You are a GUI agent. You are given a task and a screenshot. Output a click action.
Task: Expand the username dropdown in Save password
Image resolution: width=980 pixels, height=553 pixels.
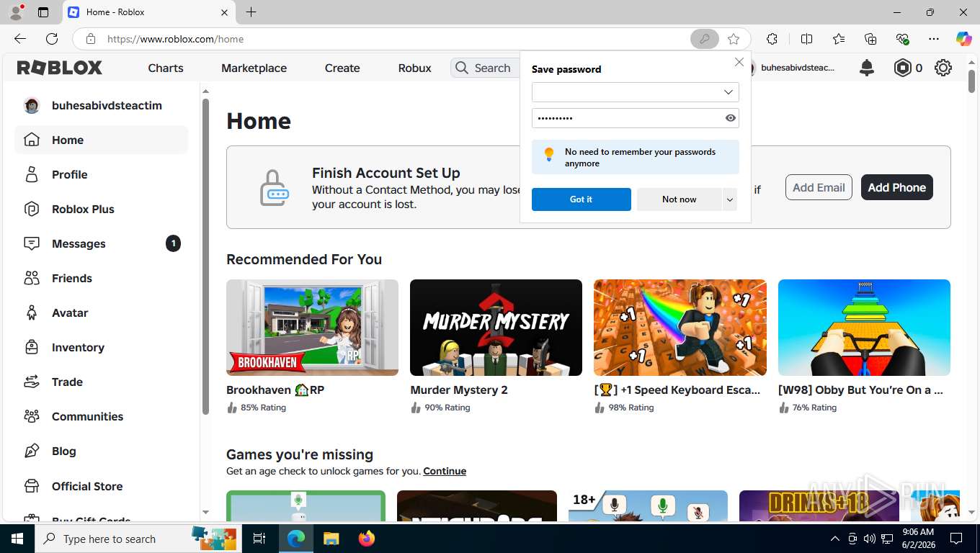pos(729,92)
